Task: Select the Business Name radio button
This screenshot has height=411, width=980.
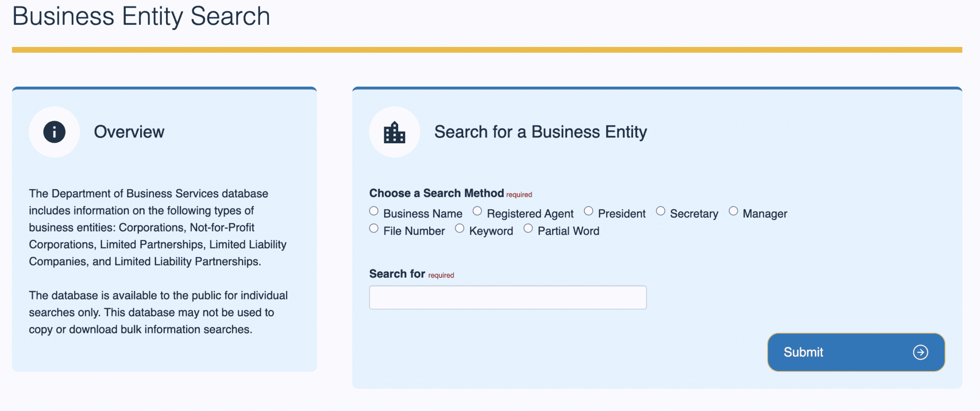Action: pos(374,211)
